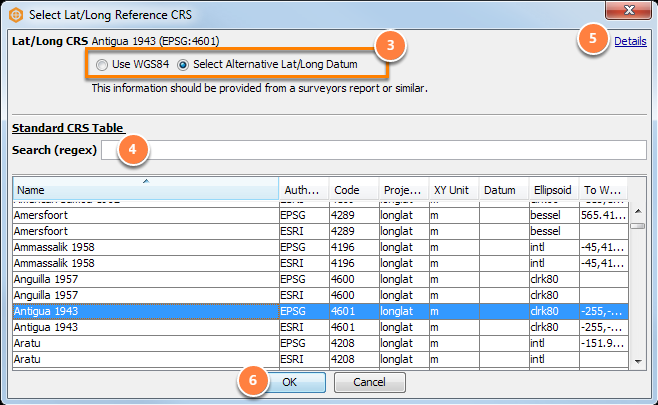The width and height of the screenshot is (658, 405).
Task: Sort by the Code column header
Action: tap(354, 190)
